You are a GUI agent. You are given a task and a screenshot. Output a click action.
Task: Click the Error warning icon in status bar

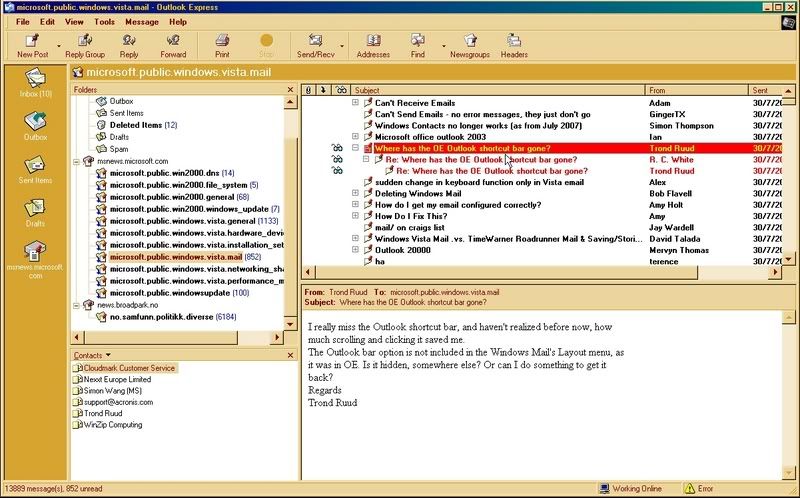tap(690, 488)
